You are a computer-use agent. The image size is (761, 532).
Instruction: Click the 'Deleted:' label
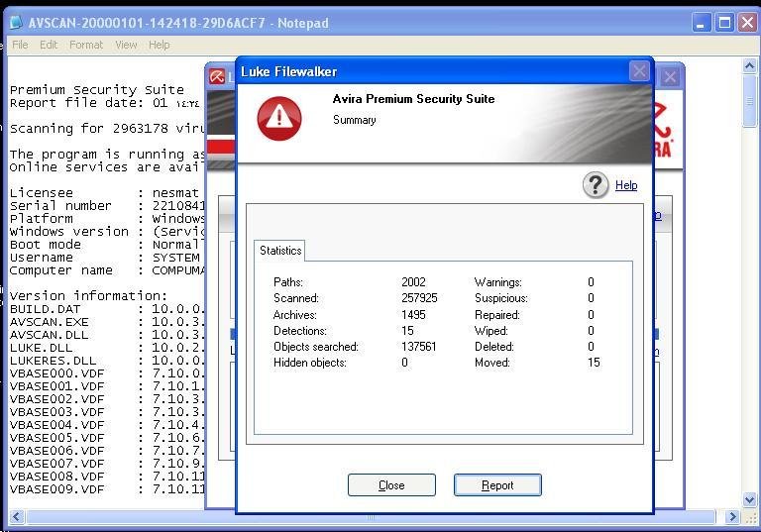pyautogui.click(x=494, y=347)
